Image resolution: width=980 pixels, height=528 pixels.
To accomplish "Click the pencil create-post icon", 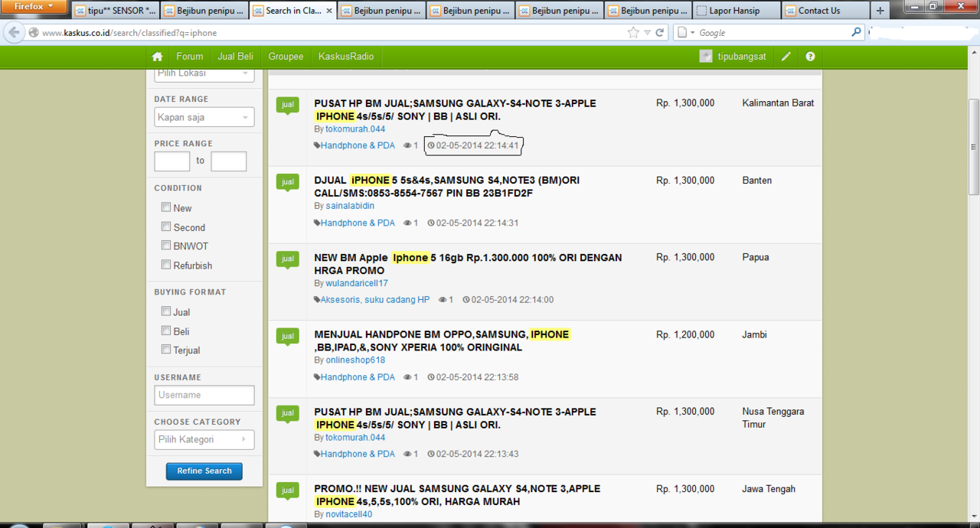I will pos(786,57).
